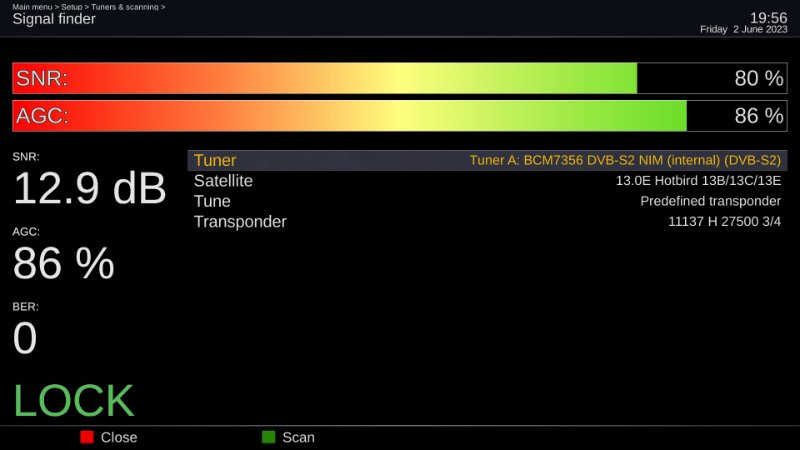
Task: Select the highlighted Tuner row label
Action: 215,161
